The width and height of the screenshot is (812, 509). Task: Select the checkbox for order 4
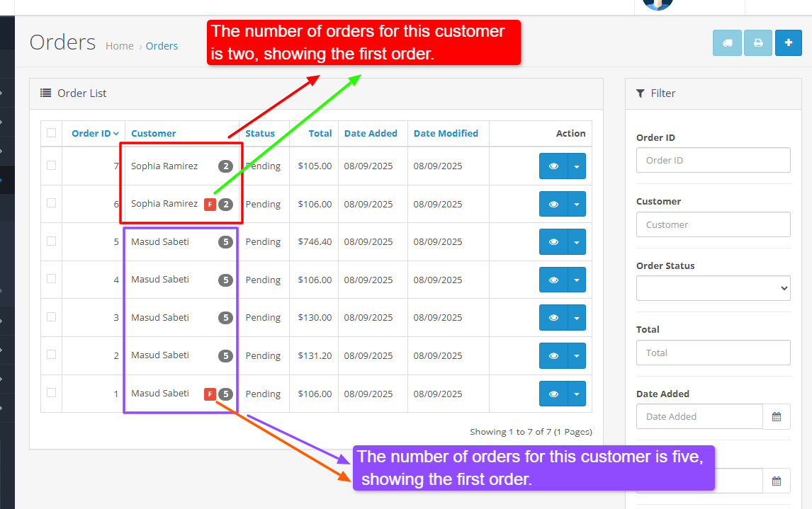(x=51, y=279)
